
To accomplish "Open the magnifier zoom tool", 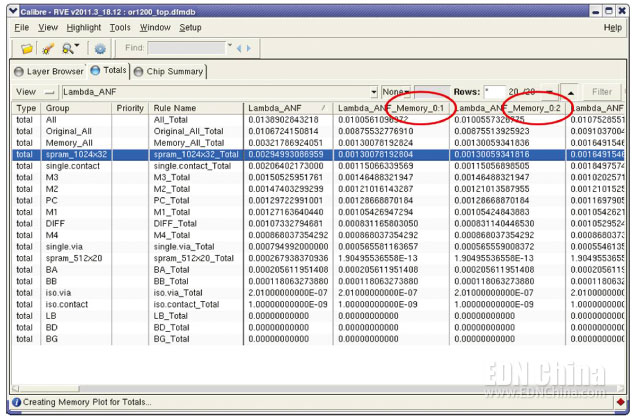I will [x=69, y=49].
